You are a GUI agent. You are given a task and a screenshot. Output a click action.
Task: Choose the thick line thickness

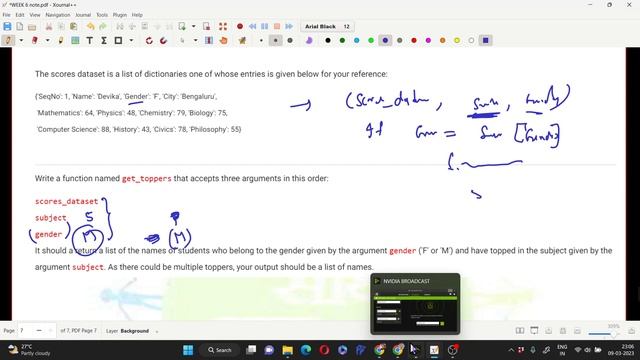[x=290, y=40]
